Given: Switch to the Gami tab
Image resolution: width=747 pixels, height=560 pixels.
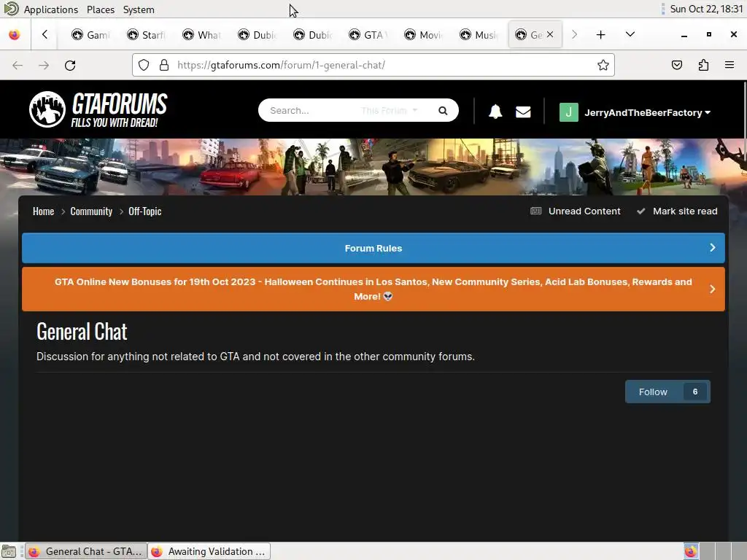Looking at the screenshot, I should [x=90, y=35].
